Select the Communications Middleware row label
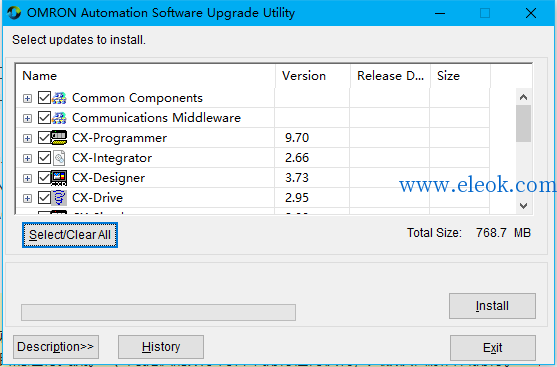 pos(156,118)
